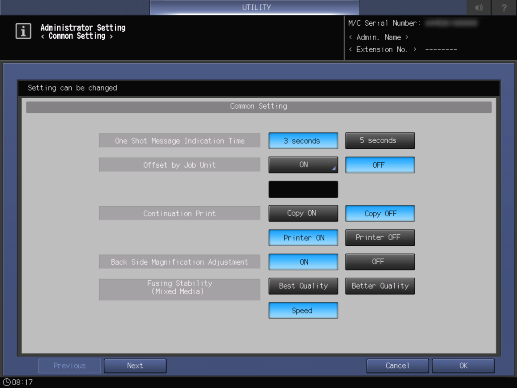Set Offset by Job Unit to OFF
The width and height of the screenshot is (517, 388).
tap(380, 165)
